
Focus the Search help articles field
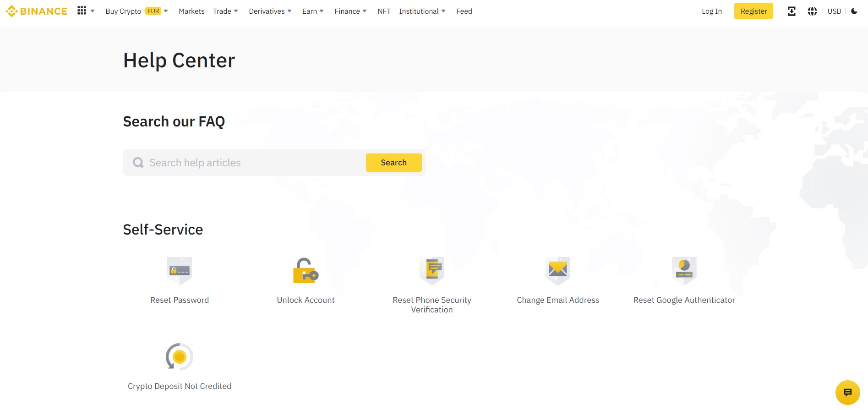click(x=274, y=163)
